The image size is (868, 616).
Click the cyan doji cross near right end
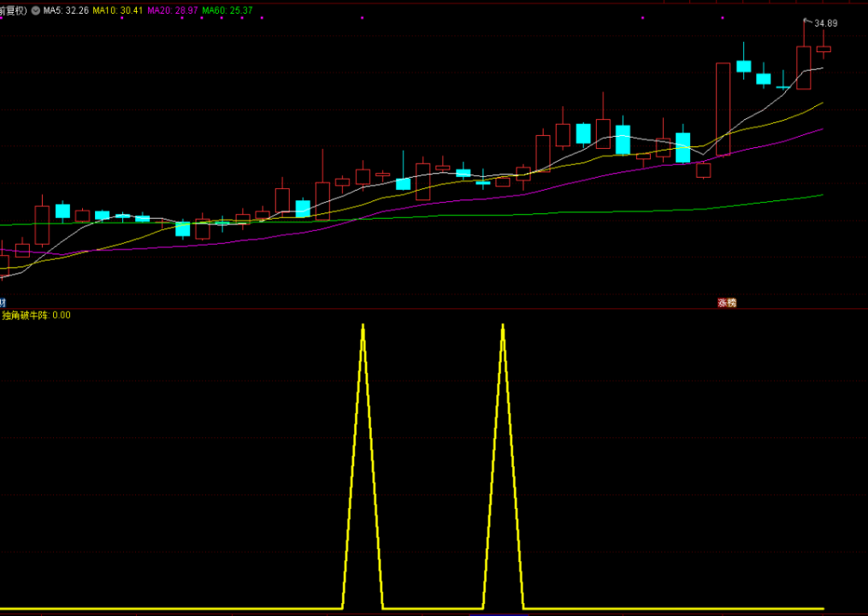click(x=783, y=86)
